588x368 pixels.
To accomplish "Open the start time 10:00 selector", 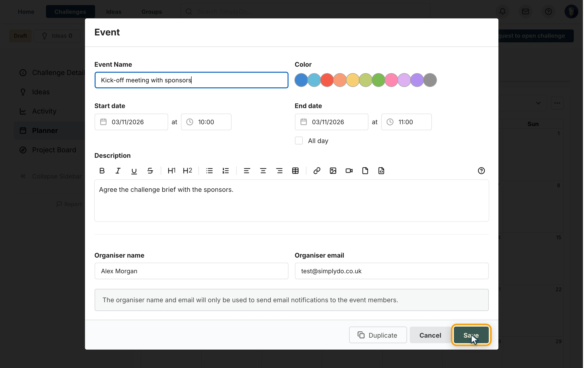I will [x=206, y=122].
